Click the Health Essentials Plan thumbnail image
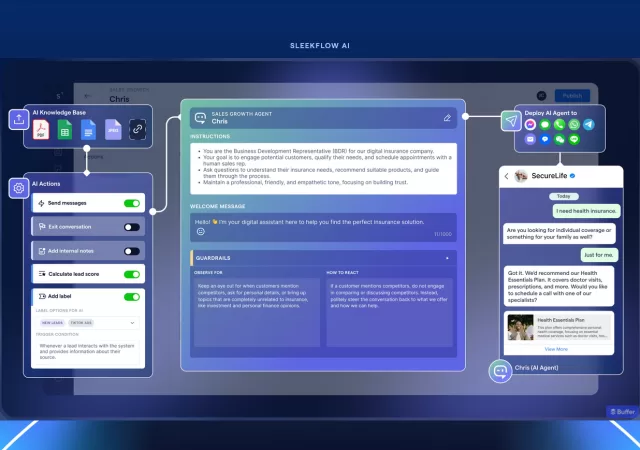This screenshot has height=450, width=640. [519, 328]
